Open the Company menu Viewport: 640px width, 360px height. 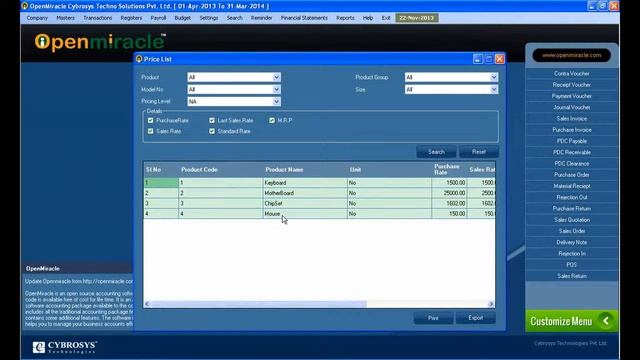point(37,18)
